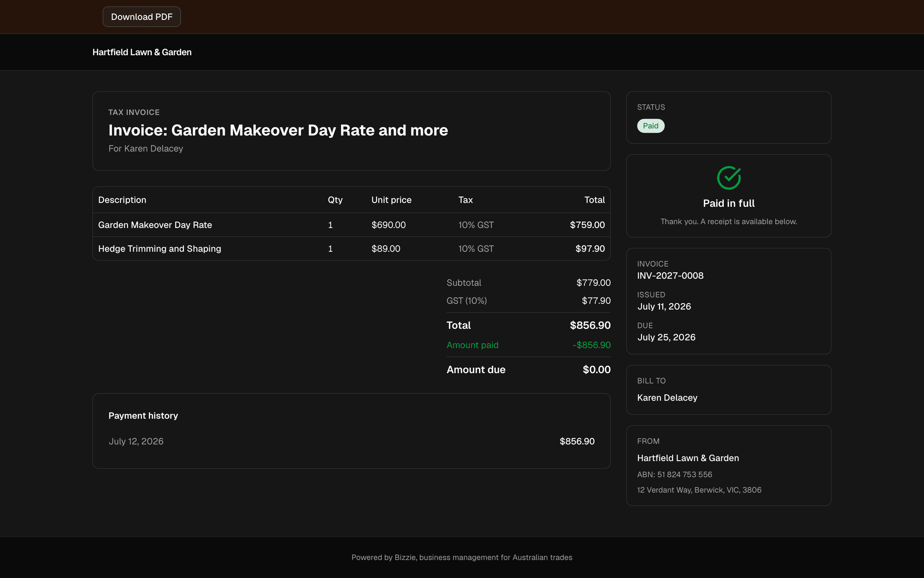Screen dimensions: 924x578
Task: Click the due date July 25, 2026
Action: [x=666, y=337]
